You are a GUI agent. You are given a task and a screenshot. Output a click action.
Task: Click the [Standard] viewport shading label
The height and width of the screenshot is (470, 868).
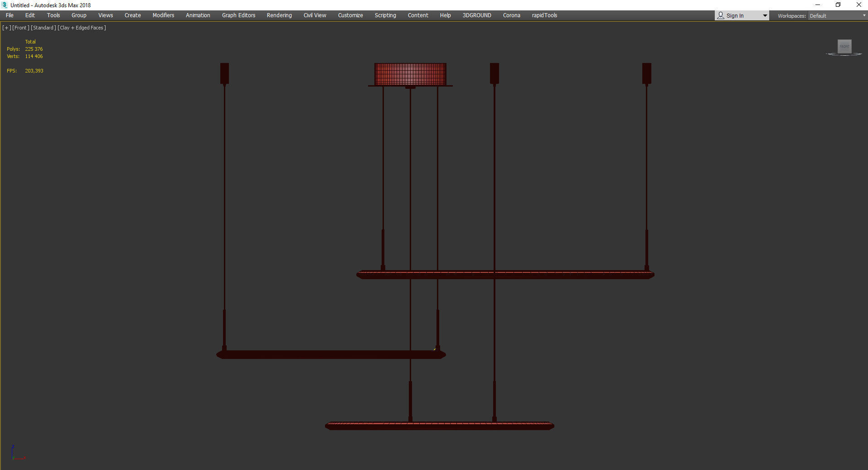(44, 28)
